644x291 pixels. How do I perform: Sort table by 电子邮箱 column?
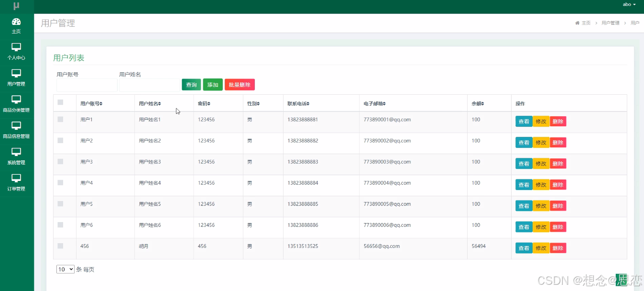click(375, 103)
